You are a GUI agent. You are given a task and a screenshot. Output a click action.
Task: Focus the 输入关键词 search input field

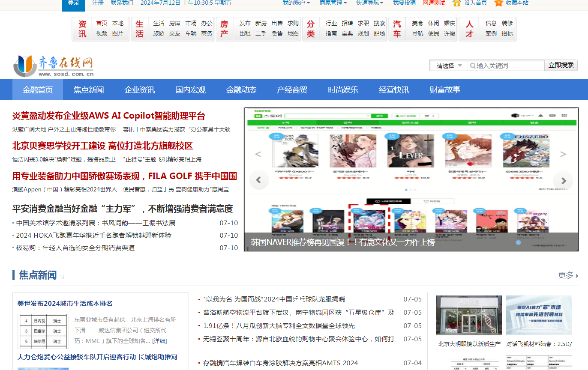tap(506, 66)
